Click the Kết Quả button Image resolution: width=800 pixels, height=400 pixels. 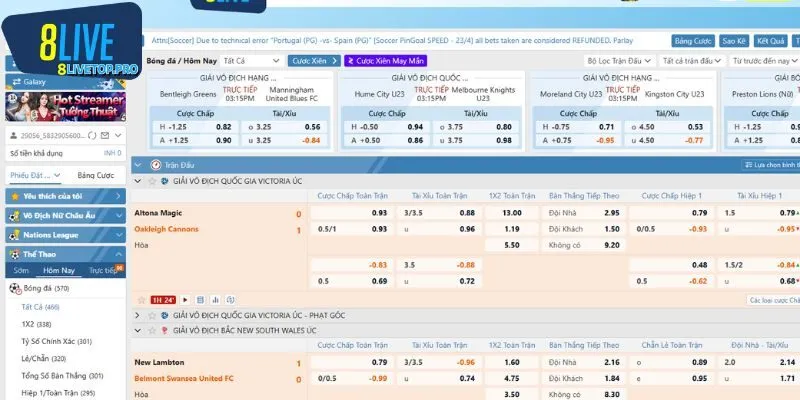pos(770,41)
